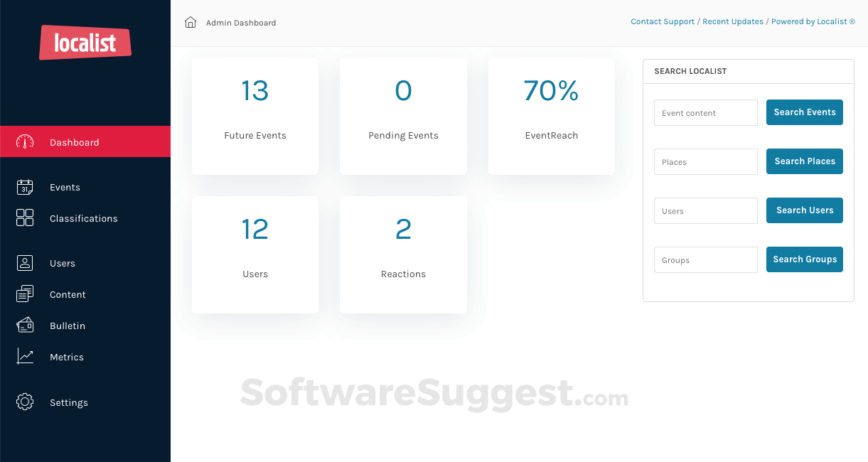
Task: Select the Classifications grid icon
Action: [x=24, y=218]
